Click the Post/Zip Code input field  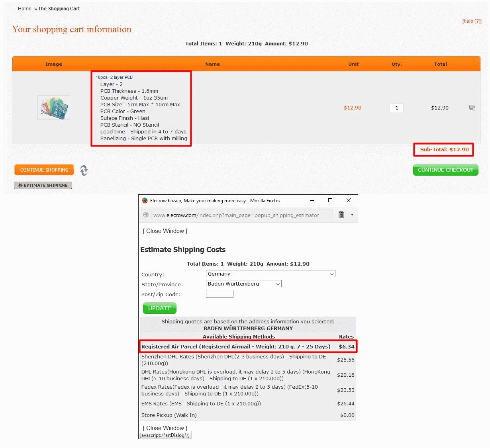tap(220, 294)
